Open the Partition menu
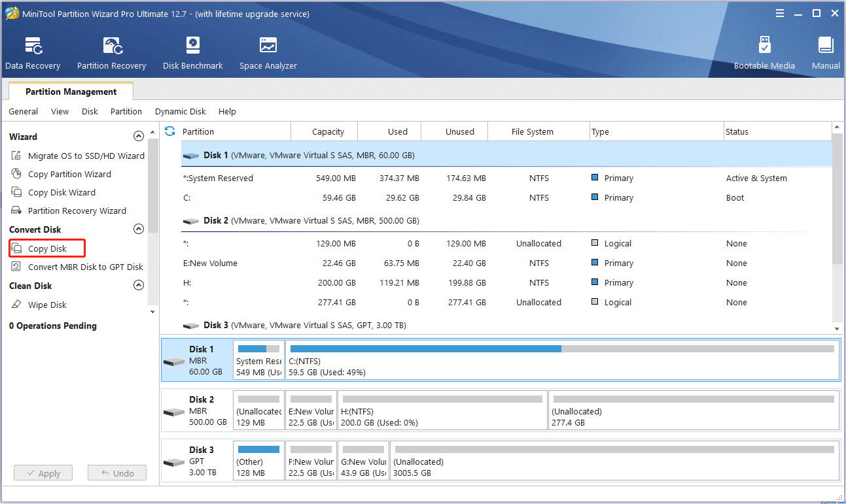Image resolution: width=846 pixels, height=504 pixels. (x=126, y=112)
